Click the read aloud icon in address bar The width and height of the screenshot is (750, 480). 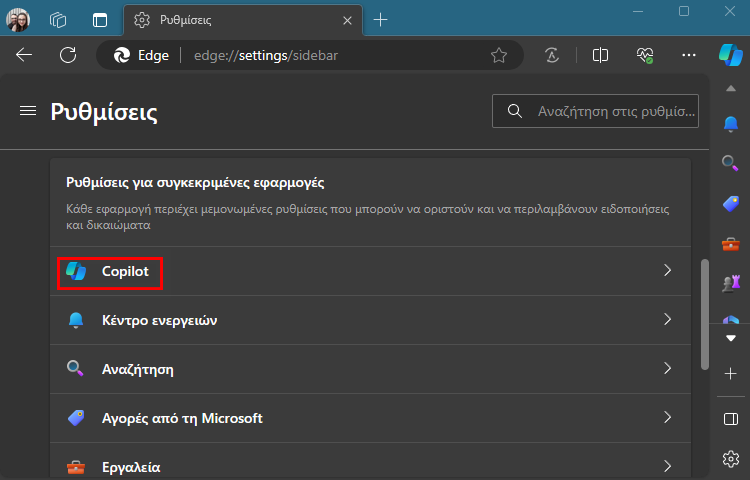[552, 55]
